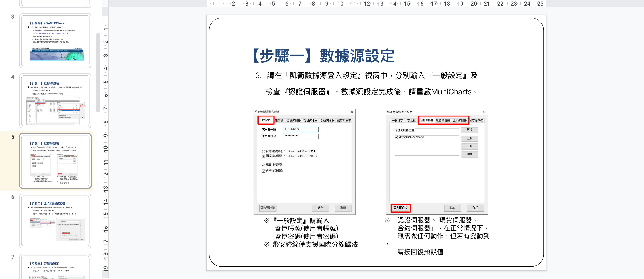Click the caption text 請按回復預設值
The height and width of the screenshot is (279, 644).
point(420,252)
